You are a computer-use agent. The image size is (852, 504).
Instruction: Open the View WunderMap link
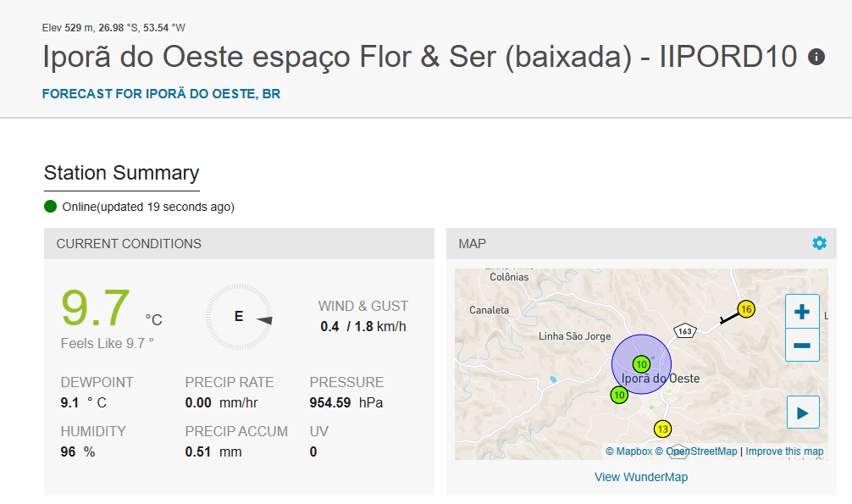[640, 477]
